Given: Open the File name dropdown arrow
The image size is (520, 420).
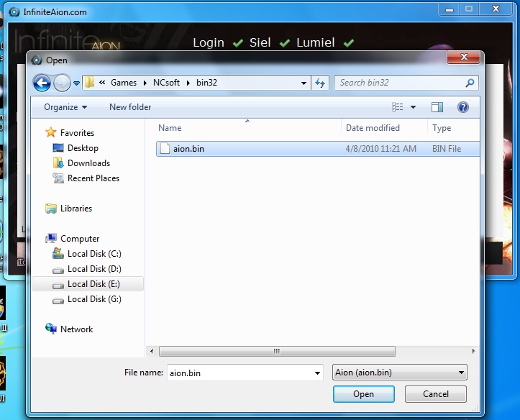Looking at the screenshot, I should [317, 373].
